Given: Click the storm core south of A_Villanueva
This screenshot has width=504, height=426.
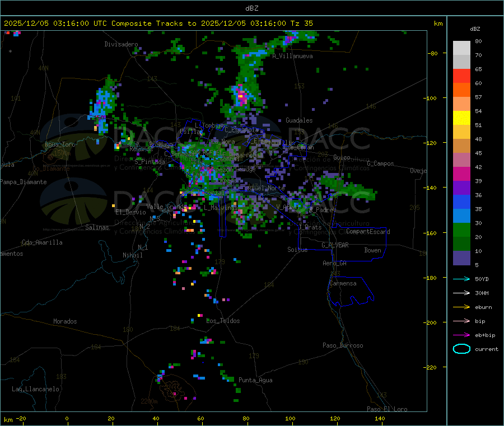Looking at the screenshot, I should click(x=241, y=96).
